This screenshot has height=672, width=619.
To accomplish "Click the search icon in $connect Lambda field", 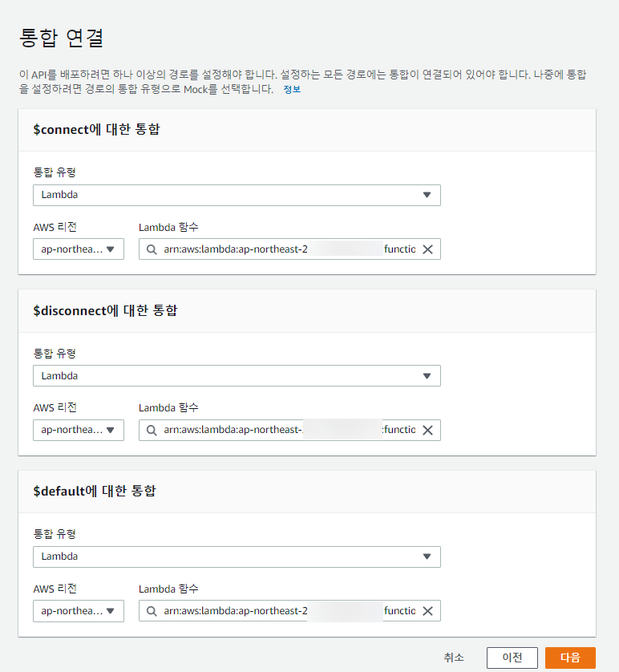I will 151,249.
